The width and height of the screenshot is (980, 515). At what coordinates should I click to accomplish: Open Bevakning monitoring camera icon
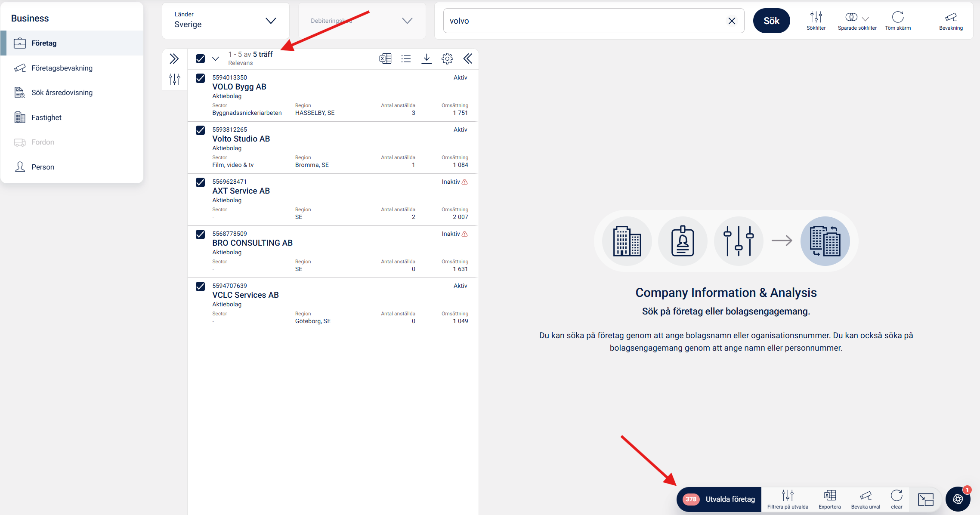[x=951, y=17]
